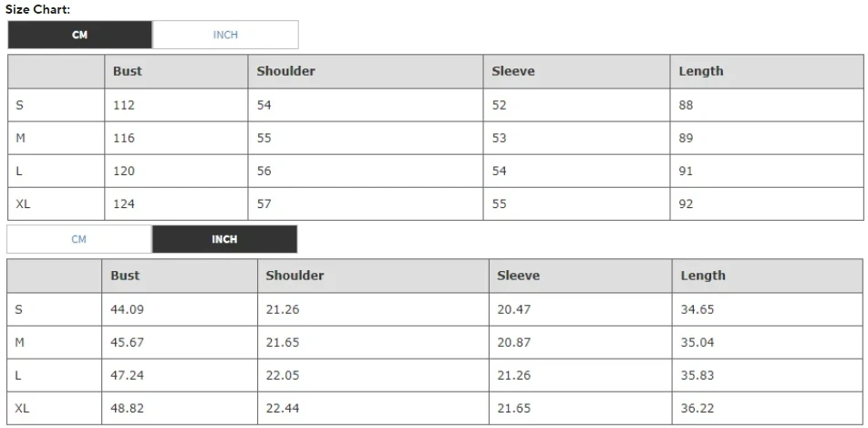Select the CM tab in first chart
Image resolution: width=868 pixels, height=428 pixels.
point(80,35)
